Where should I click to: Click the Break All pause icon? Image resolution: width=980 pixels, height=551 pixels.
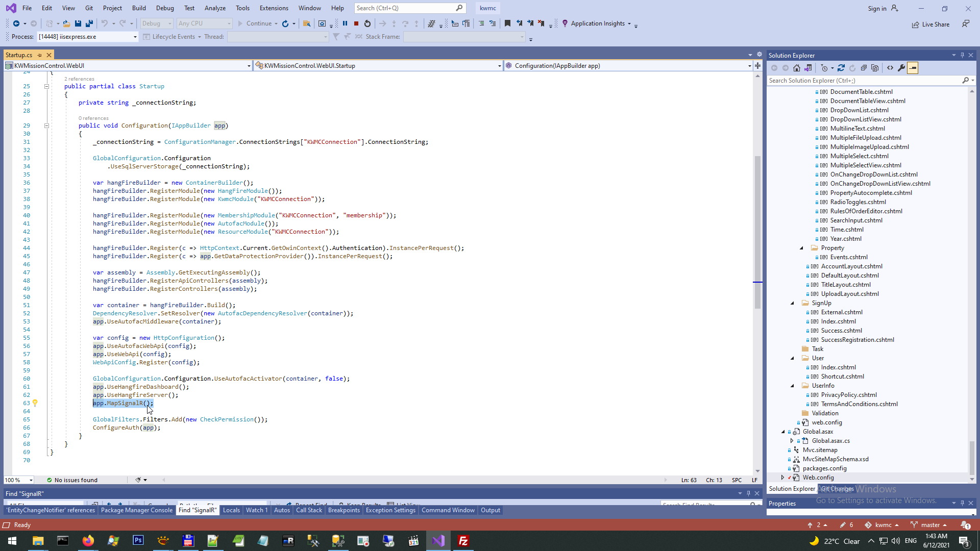click(x=345, y=23)
